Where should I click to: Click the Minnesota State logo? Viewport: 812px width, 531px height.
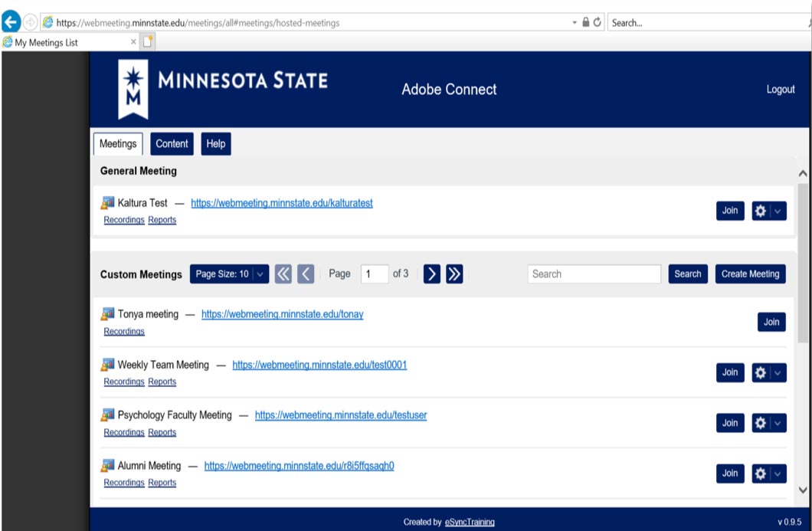coord(223,89)
